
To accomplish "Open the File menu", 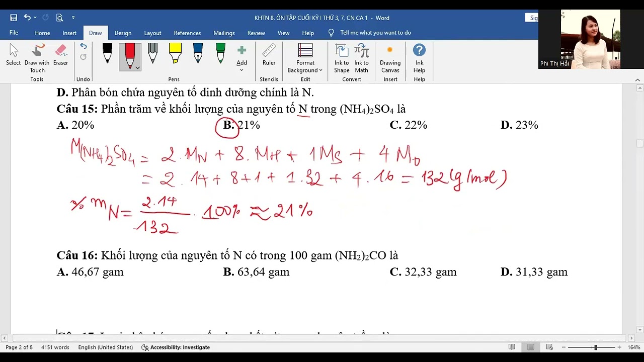I will [14, 33].
